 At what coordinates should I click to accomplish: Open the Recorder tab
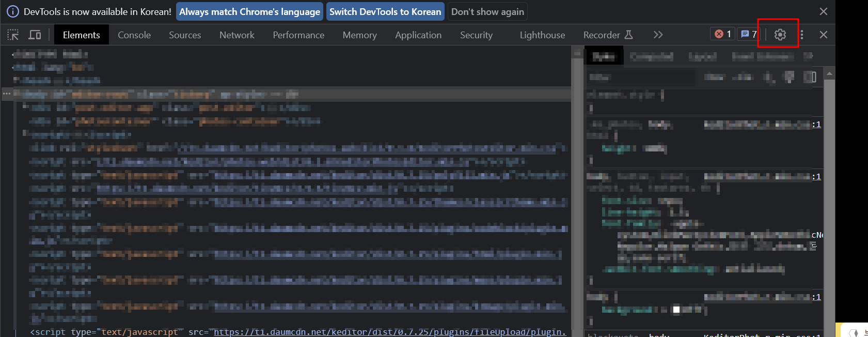[x=608, y=35]
